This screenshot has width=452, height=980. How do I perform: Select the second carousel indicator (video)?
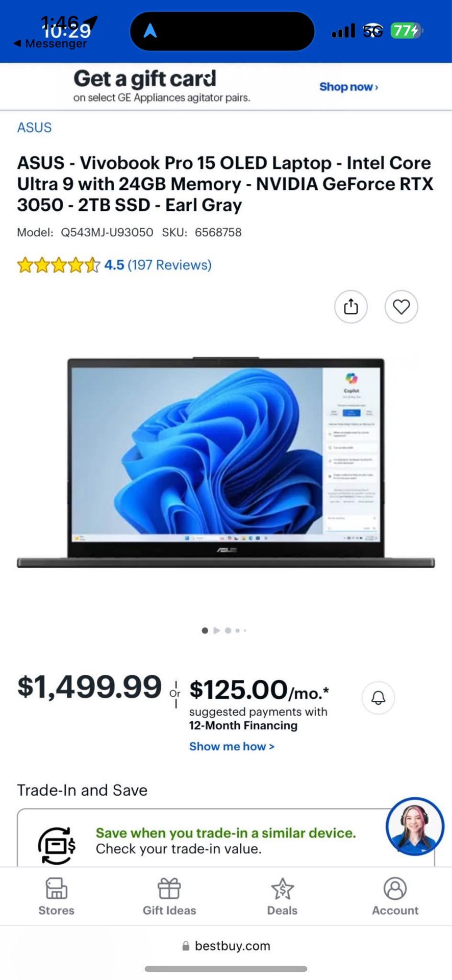point(216,630)
